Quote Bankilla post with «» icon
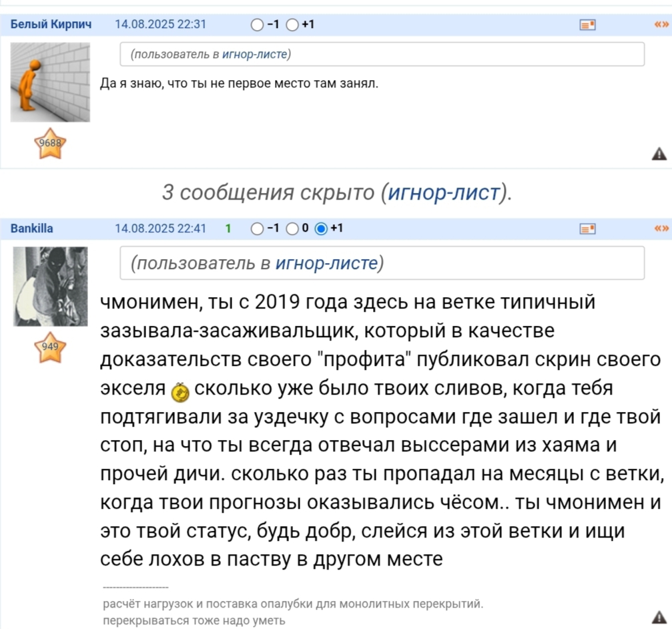The height and width of the screenshot is (629, 672). pos(661,228)
